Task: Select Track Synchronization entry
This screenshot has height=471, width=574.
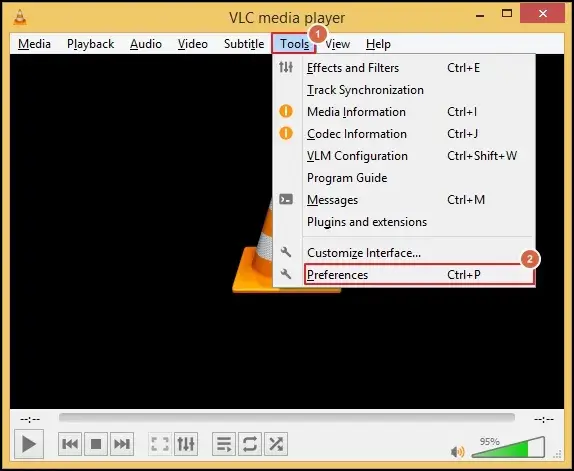Action: 404,90
